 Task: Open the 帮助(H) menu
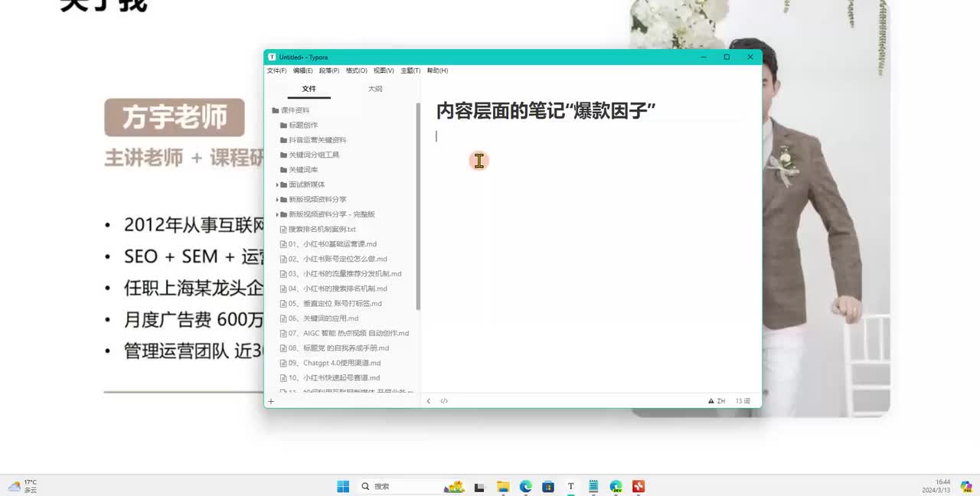tap(437, 70)
